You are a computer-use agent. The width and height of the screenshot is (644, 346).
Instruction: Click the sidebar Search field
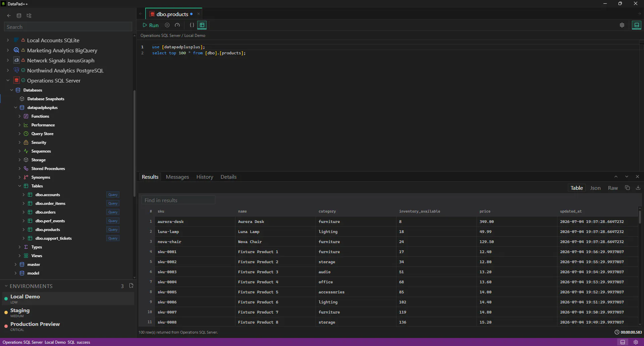tap(68, 27)
